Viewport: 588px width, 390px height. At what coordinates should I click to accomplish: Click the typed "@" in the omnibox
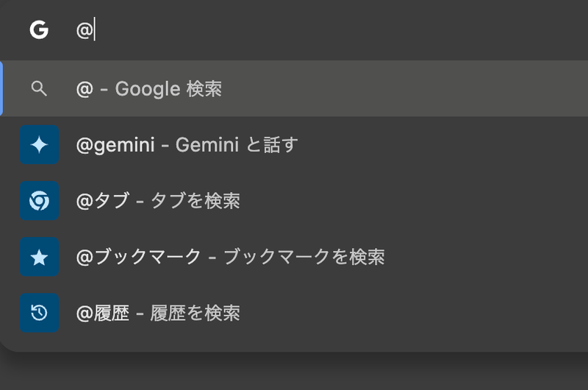[x=85, y=30]
